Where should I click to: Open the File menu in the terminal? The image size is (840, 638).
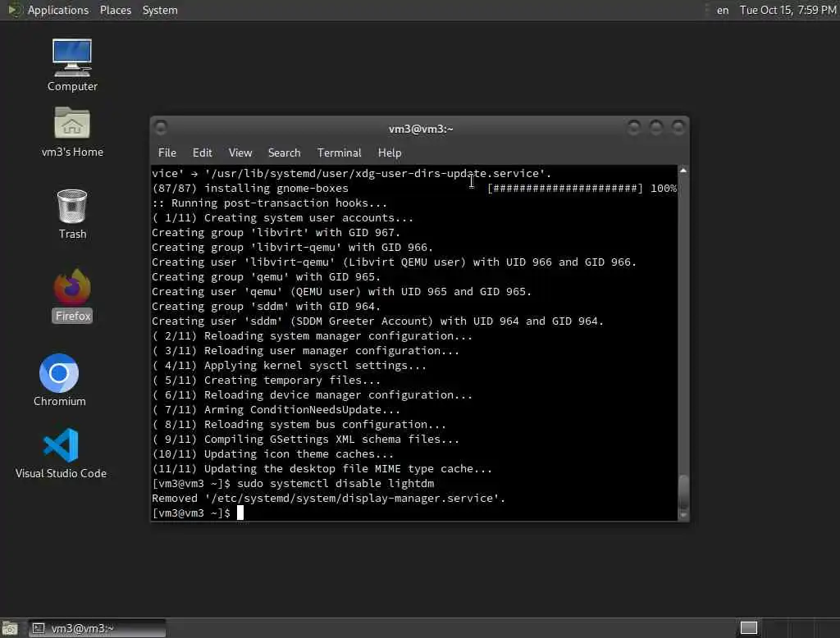coord(167,153)
